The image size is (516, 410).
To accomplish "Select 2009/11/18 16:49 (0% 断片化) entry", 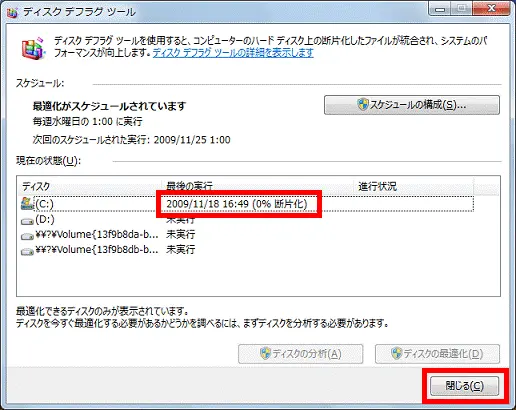I will click(237, 204).
